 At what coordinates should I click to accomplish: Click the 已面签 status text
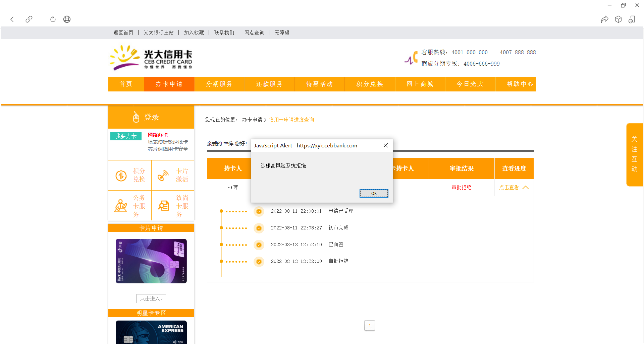(x=336, y=245)
